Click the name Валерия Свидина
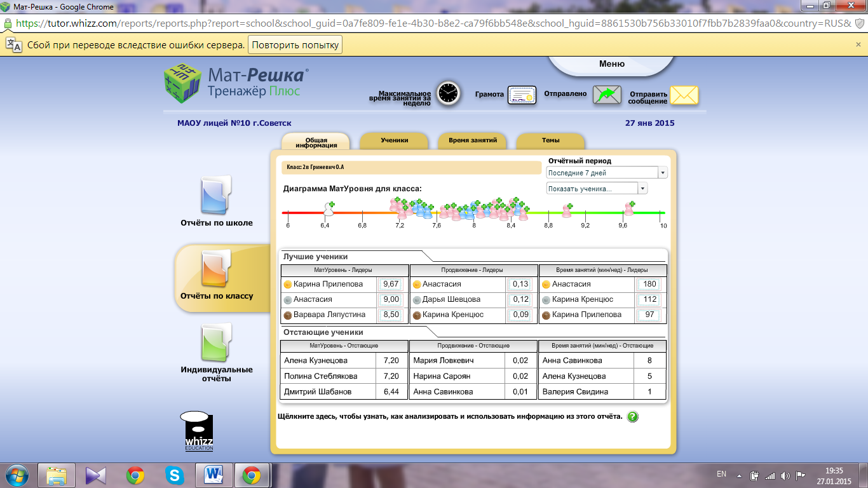The height and width of the screenshot is (488, 868). (x=575, y=391)
